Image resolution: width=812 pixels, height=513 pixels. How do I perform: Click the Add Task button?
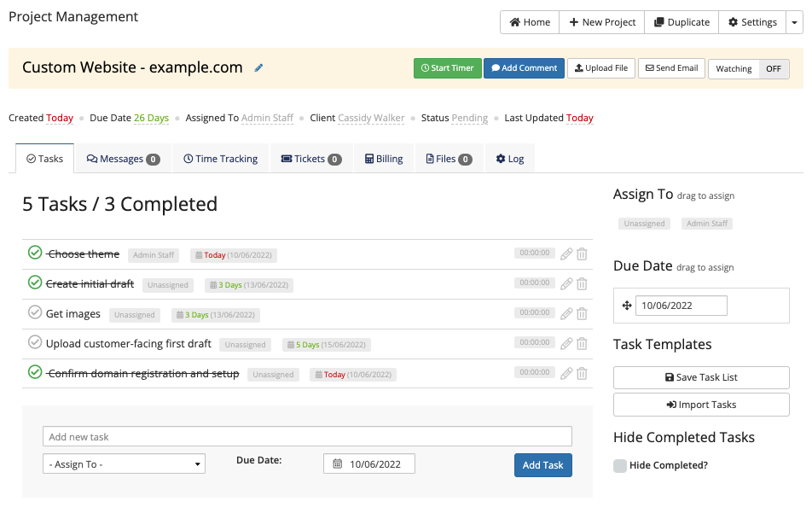point(542,463)
